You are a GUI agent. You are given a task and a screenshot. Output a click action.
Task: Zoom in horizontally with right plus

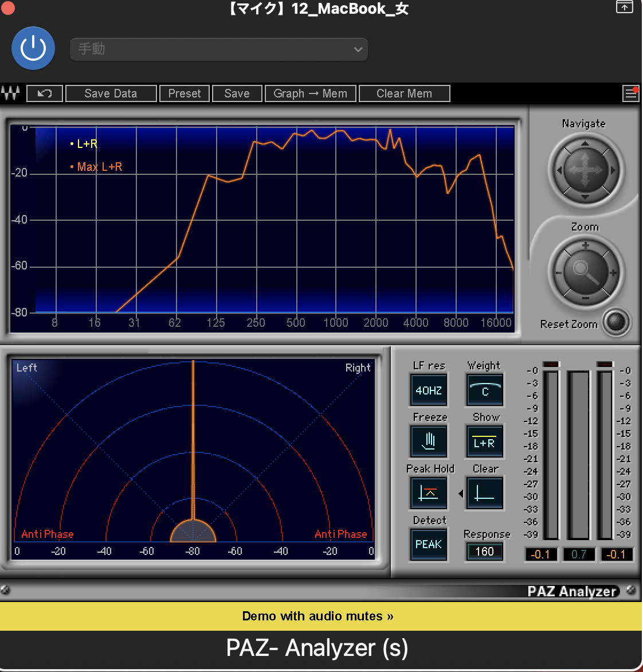(x=613, y=272)
